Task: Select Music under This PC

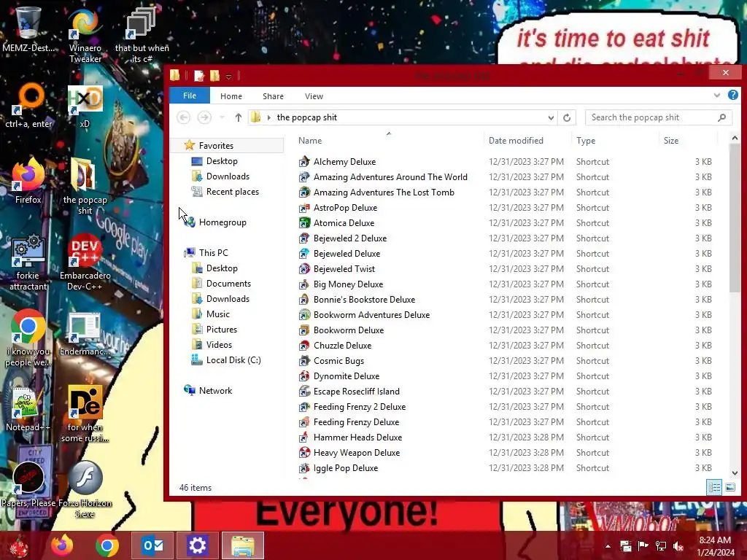Action: 217,314
